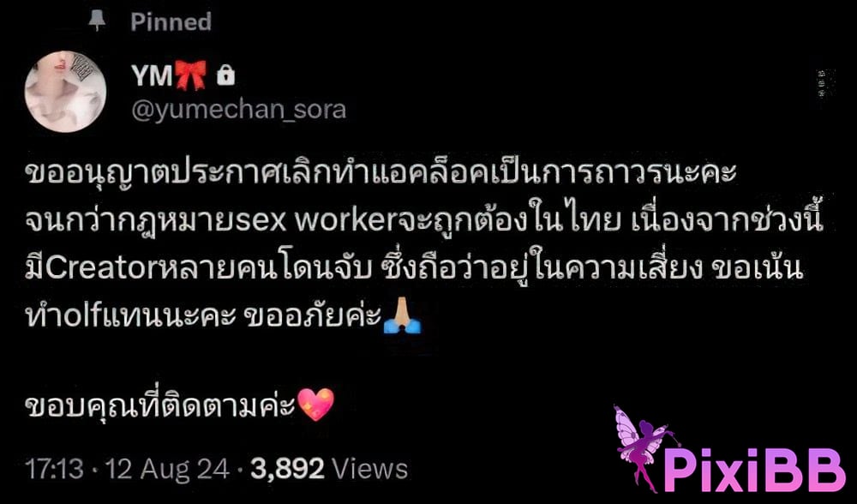Click the 17:13 timestamp
The height and width of the screenshot is (504, 857).
[54, 469]
